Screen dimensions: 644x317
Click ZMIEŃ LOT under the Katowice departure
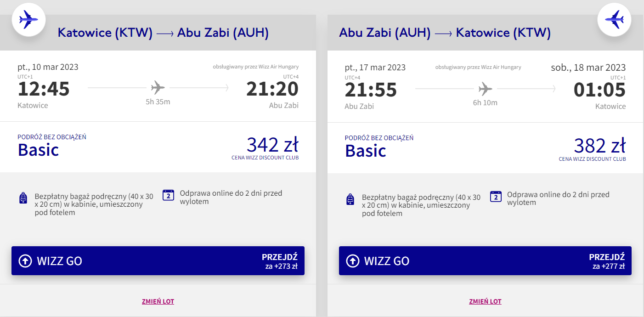tap(158, 301)
